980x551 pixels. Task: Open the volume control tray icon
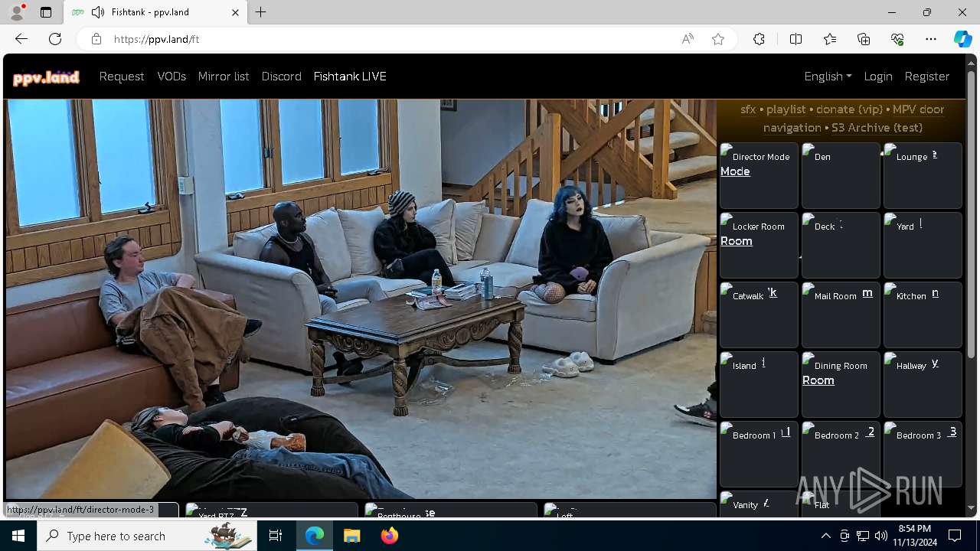coord(880,536)
